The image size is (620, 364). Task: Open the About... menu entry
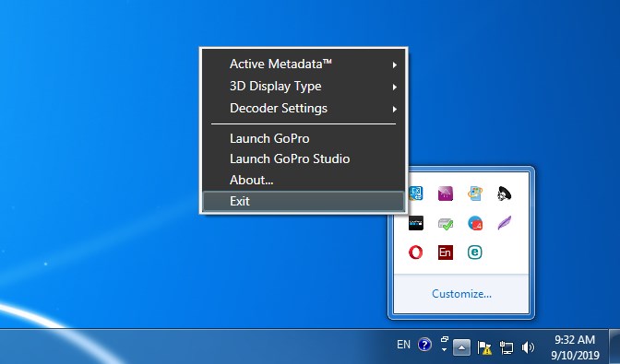pyautogui.click(x=304, y=180)
